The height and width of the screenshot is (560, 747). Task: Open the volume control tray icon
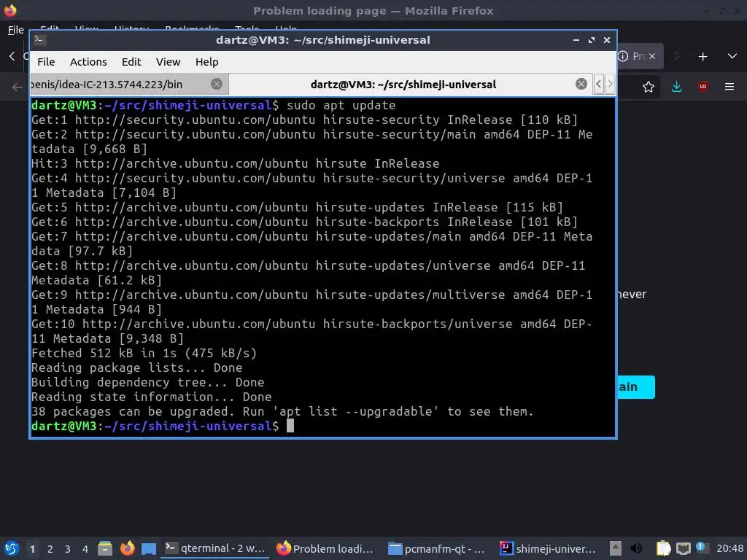[x=636, y=548]
